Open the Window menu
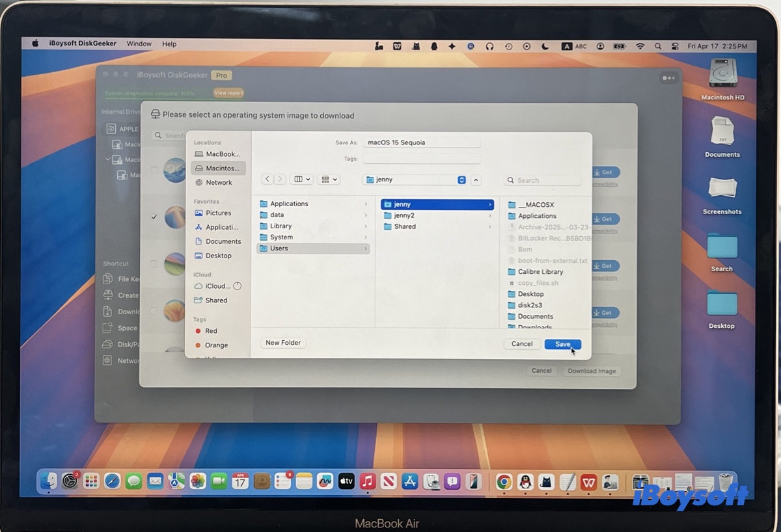781x532 pixels. pos(139,44)
